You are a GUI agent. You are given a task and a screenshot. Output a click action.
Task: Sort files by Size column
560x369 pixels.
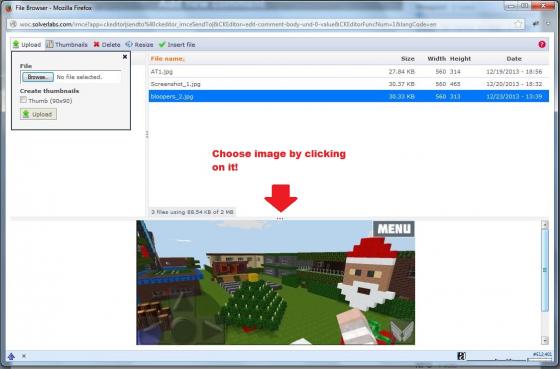coord(408,59)
